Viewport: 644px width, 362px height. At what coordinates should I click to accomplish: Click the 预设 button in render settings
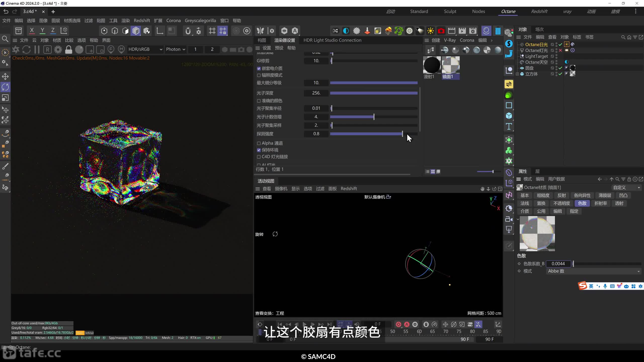click(x=279, y=48)
